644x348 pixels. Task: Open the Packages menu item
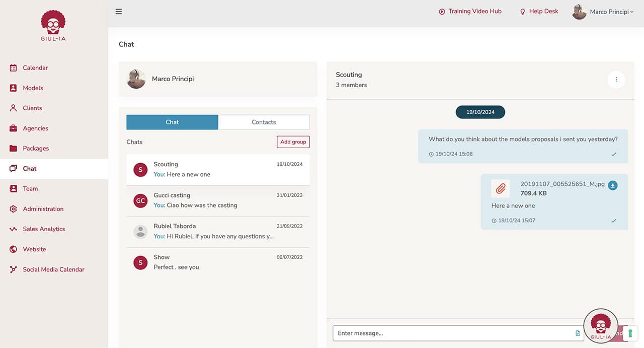[54, 149]
